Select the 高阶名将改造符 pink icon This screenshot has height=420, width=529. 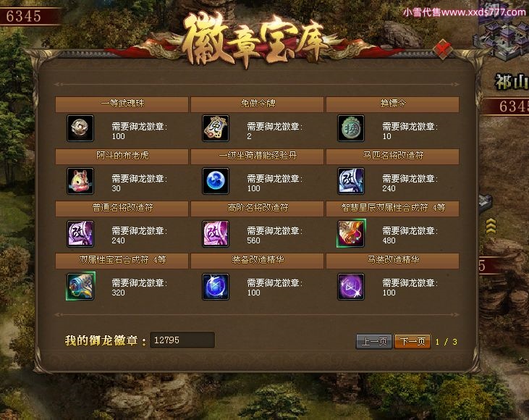[216, 234]
